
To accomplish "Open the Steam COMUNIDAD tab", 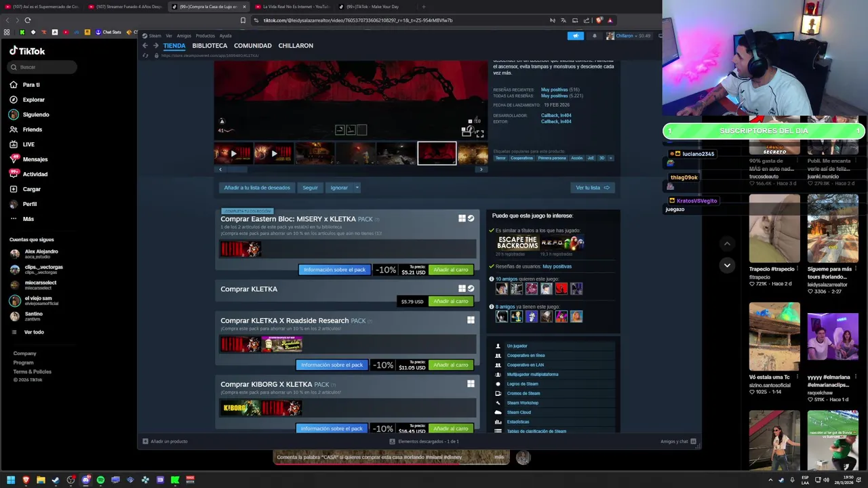I will tap(252, 45).
